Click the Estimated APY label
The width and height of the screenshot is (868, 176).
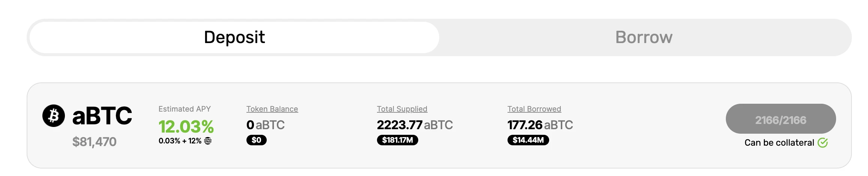[185, 109]
